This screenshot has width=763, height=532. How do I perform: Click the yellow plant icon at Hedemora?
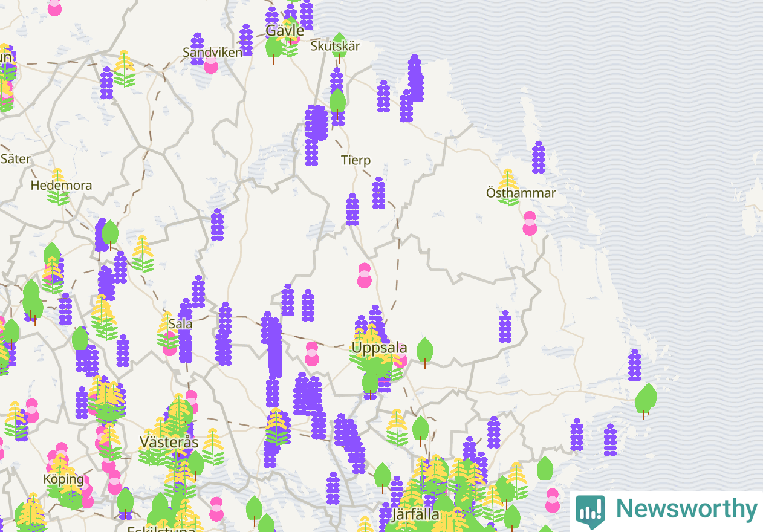coord(58,187)
